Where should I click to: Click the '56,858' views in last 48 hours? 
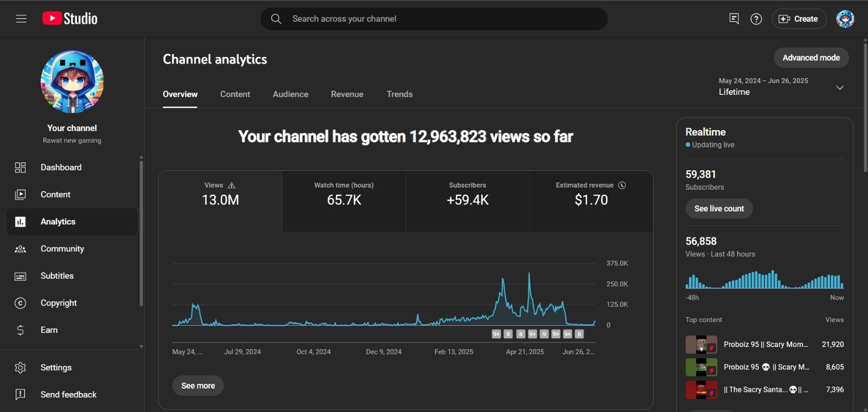(701, 241)
